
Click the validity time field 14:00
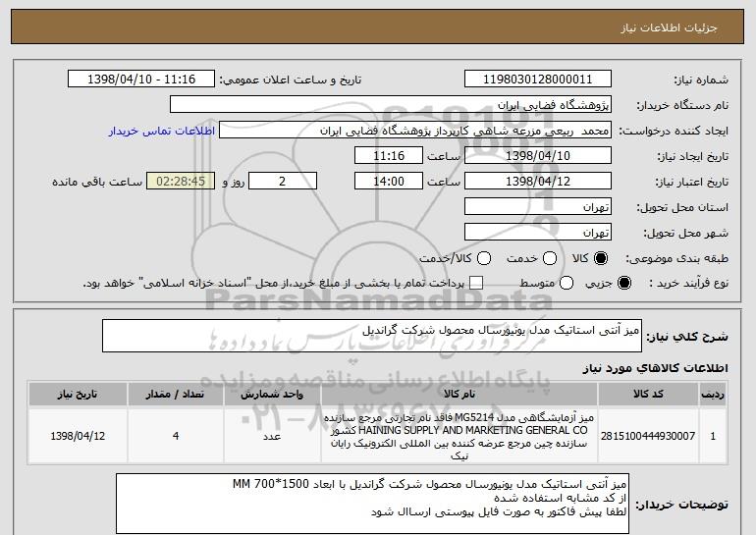coord(389,182)
